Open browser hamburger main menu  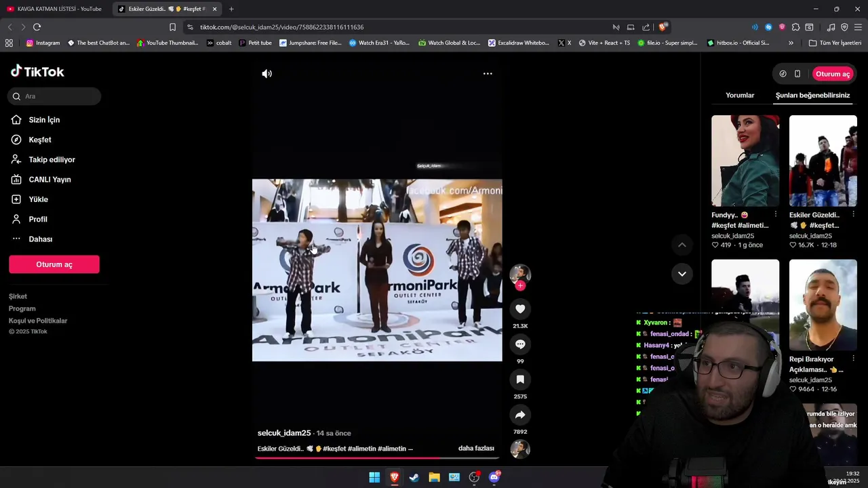click(858, 27)
